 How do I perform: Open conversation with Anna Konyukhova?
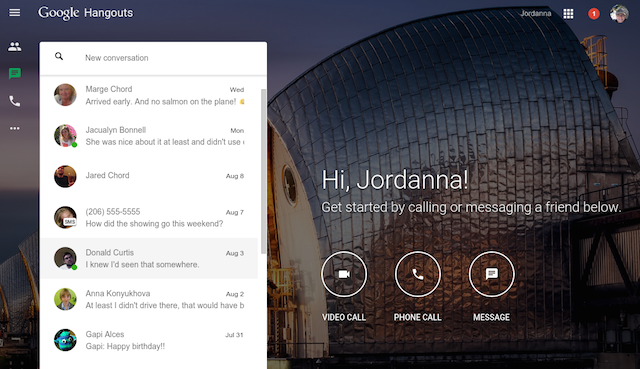coord(149,299)
